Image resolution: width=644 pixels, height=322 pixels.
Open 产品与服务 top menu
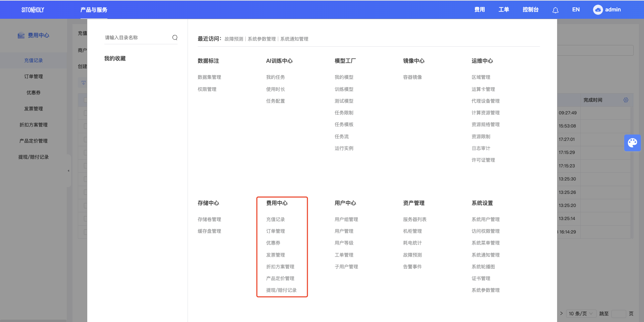pos(94,10)
